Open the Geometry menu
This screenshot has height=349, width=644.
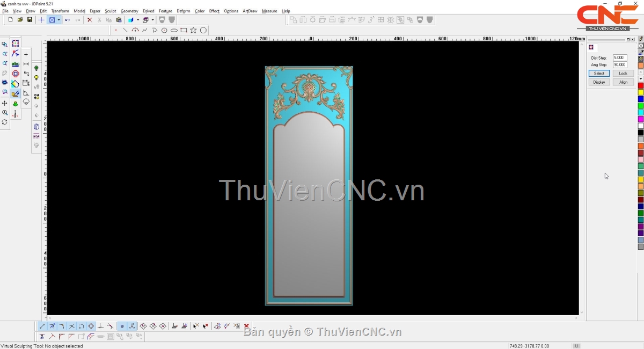(129, 11)
